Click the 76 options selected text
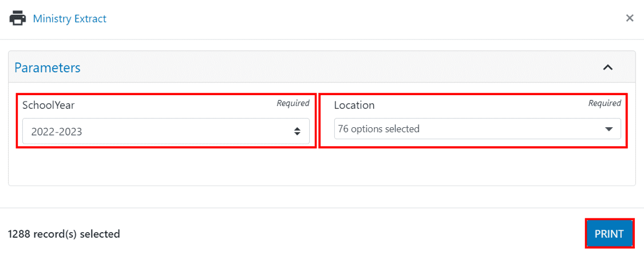This screenshot has width=644, height=255. (x=379, y=129)
